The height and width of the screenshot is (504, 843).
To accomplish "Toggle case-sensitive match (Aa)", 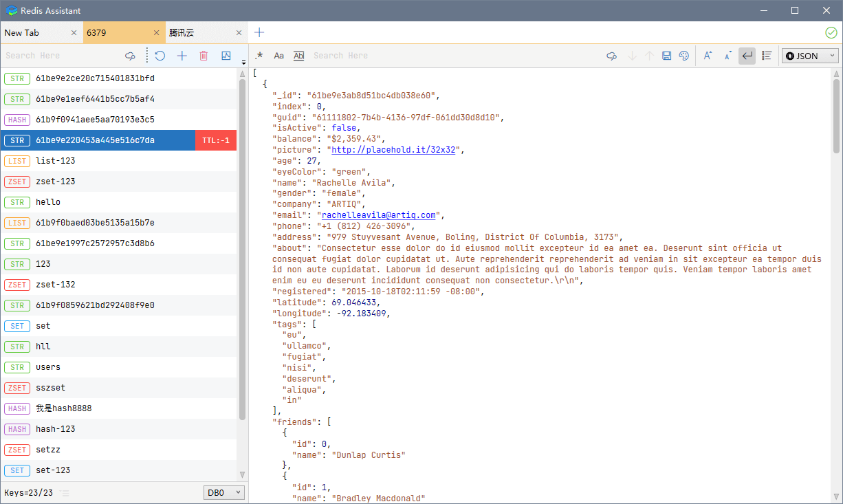I will coord(278,56).
